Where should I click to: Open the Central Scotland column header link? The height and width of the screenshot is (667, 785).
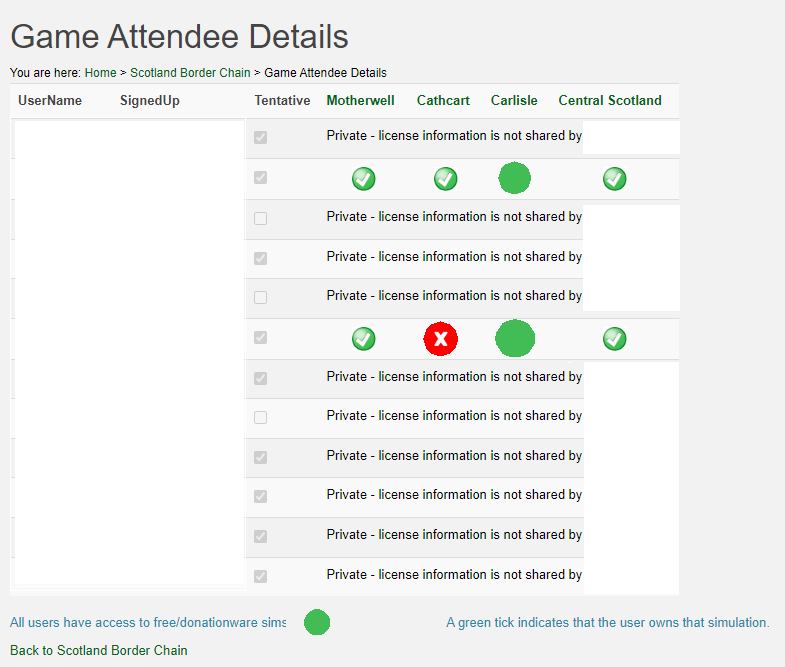tap(610, 101)
